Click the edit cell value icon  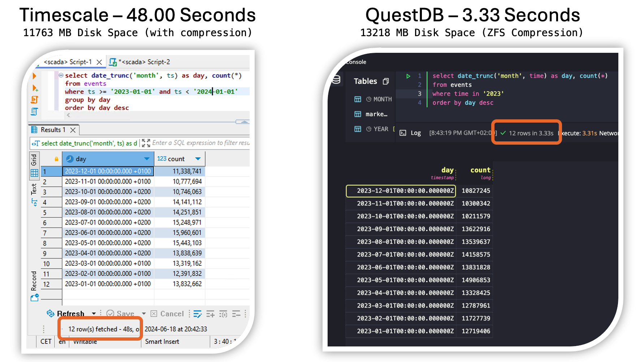[x=197, y=314]
